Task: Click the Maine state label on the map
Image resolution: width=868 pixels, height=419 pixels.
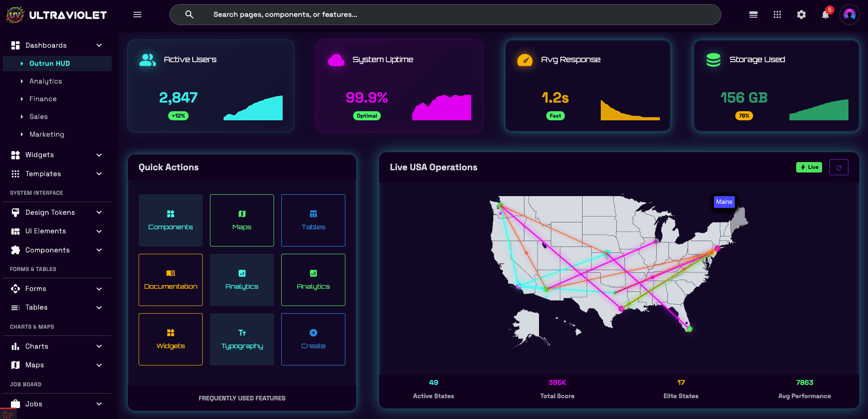Action: [724, 202]
